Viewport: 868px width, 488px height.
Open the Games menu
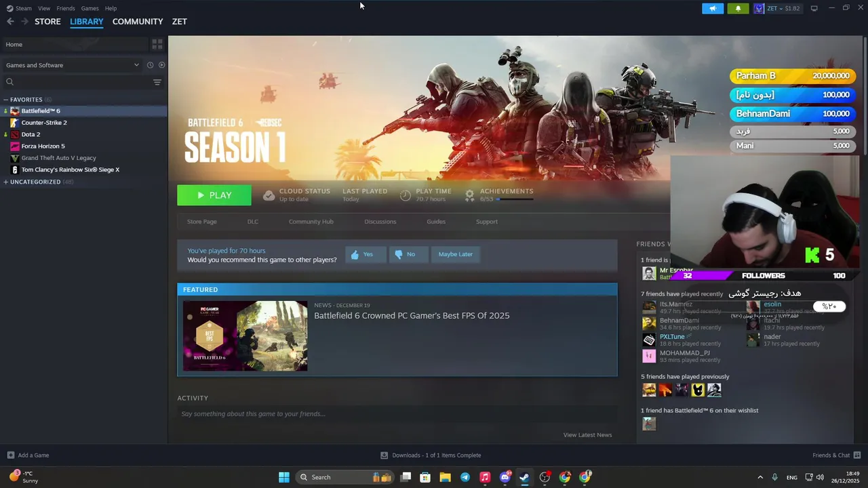(x=90, y=8)
